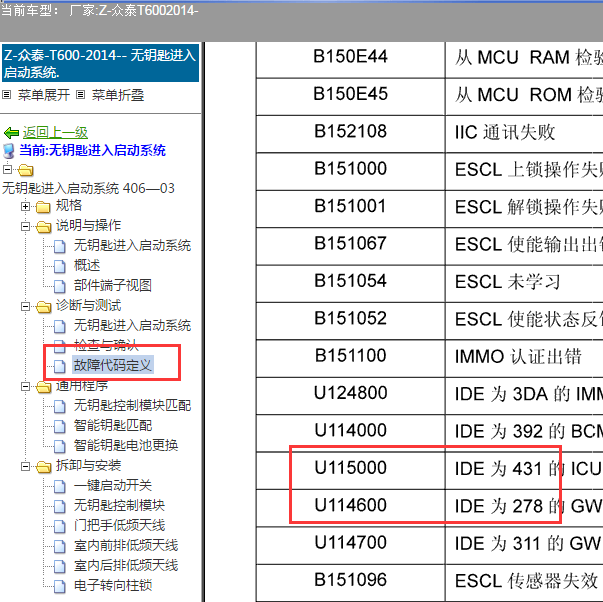The height and width of the screenshot is (602, 603).
Task: Open 无钥匙控制模块匹配 page
Action: click(132, 405)
